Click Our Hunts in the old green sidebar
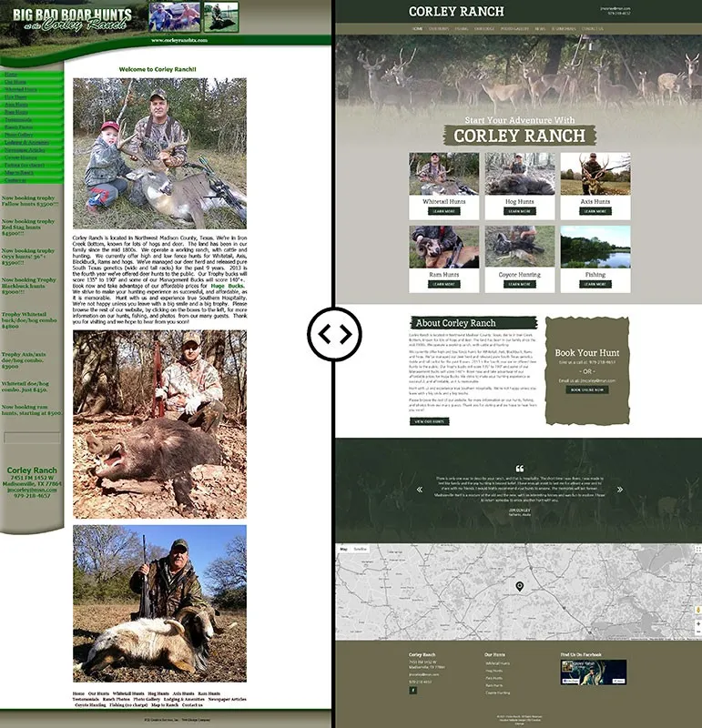The width and height of the screenshot is (702, 728). [15, 82]
